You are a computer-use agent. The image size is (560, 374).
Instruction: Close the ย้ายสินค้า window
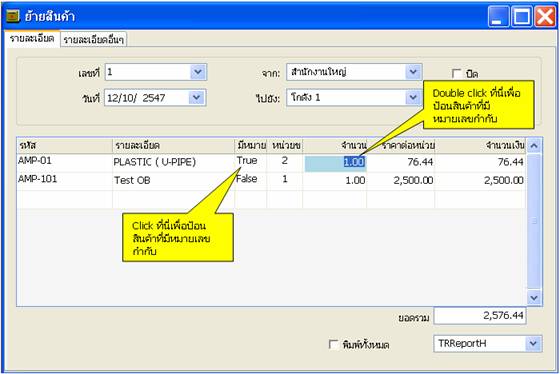tap(545, 16)
